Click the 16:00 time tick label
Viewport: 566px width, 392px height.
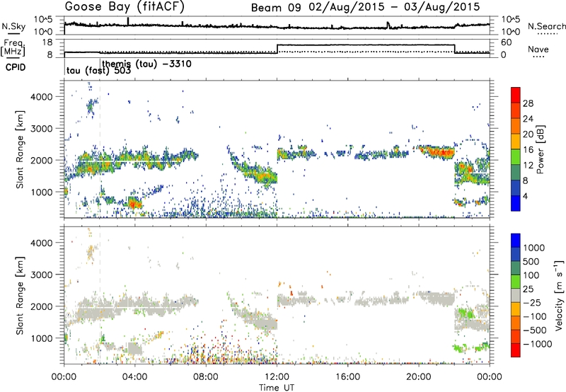[x=347, y=377]
